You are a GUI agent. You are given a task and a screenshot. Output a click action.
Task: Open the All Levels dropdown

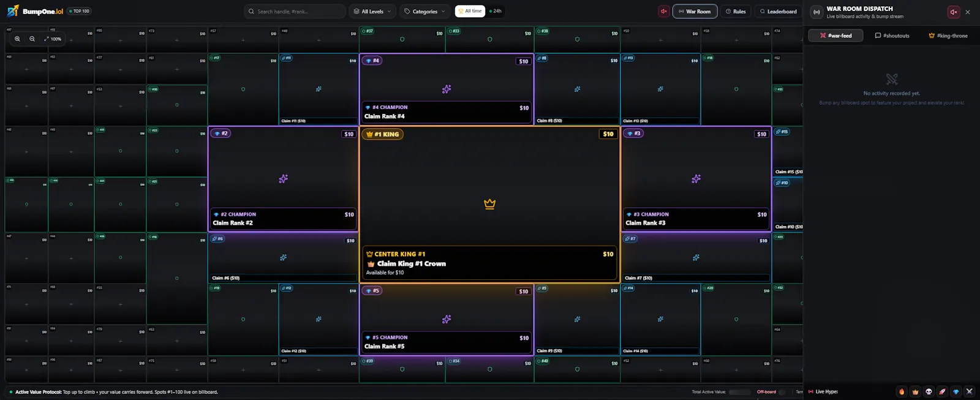(x=372, y=11)
